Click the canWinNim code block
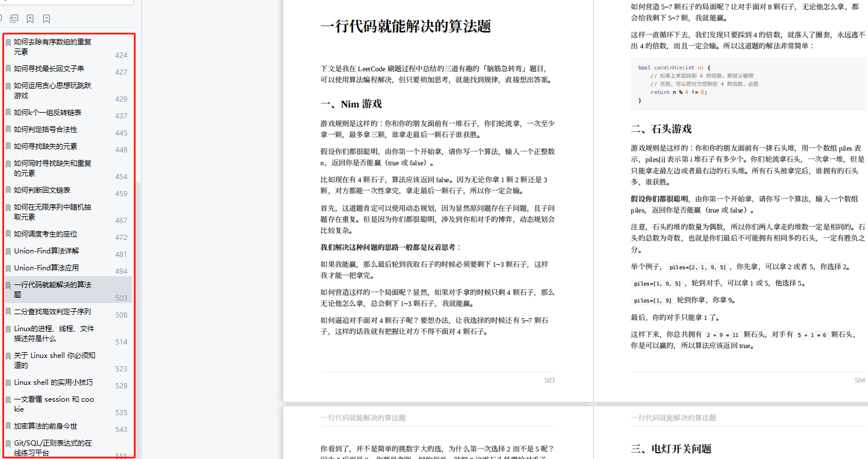 point(748,84)
